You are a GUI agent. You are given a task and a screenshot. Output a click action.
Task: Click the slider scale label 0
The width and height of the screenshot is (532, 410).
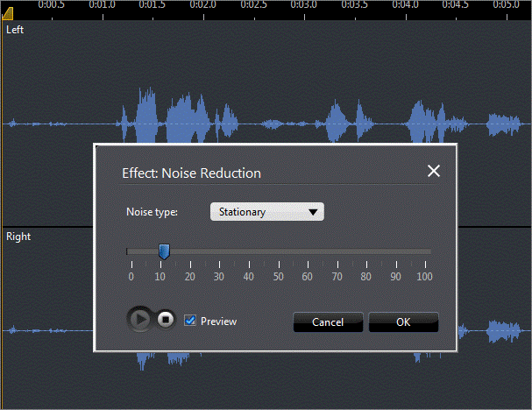[x=131, y=277]
